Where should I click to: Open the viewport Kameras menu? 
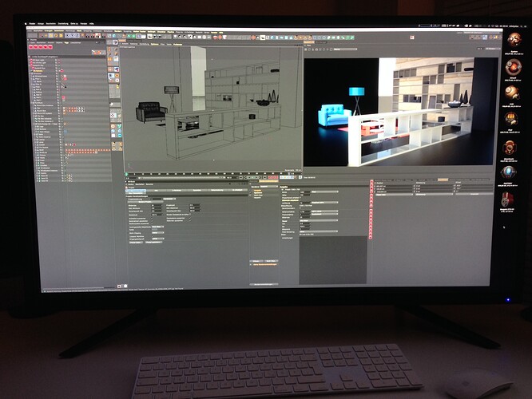[133, 45]
